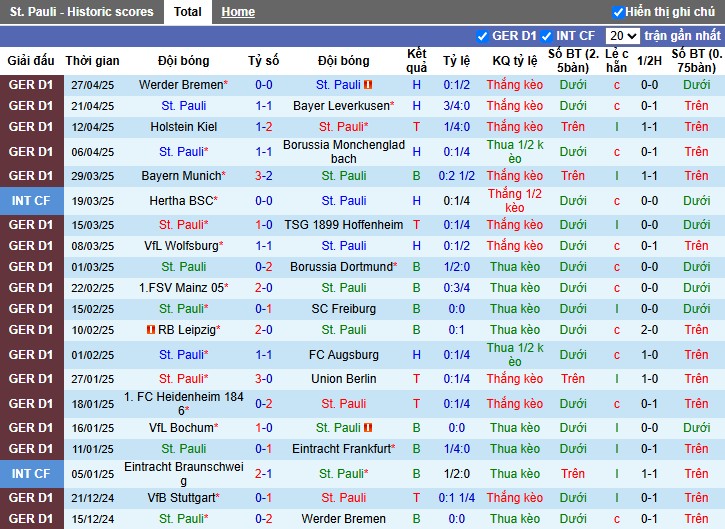
Task: Click the 0:2 1/2 odds value
Action: pyautogui.click(x=457, y=176)
